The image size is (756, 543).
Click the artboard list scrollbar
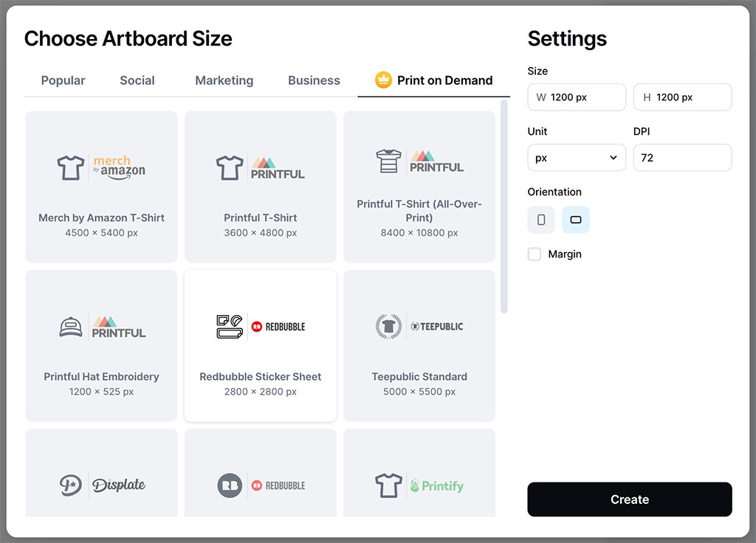point(504,207)
